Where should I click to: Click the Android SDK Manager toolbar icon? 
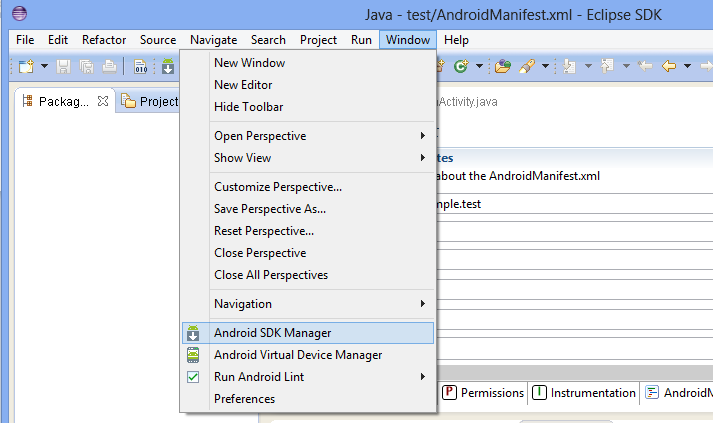click(x=168, y=66)
